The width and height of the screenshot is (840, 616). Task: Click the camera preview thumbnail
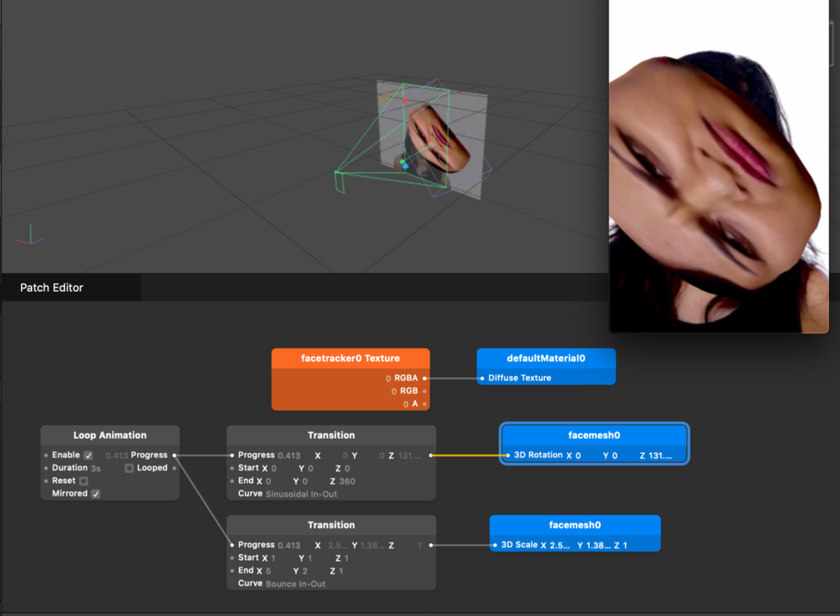point(719,167)
